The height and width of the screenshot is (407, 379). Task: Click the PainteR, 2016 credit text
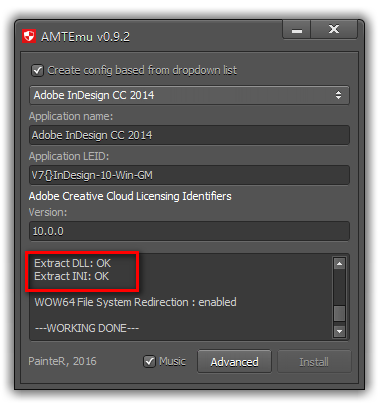(62, 361)
